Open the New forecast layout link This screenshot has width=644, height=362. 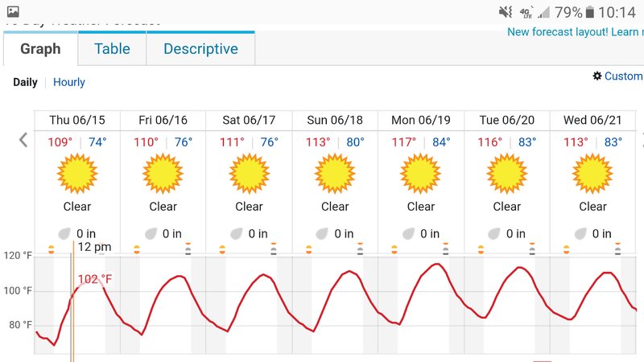(x=575, y=32)
